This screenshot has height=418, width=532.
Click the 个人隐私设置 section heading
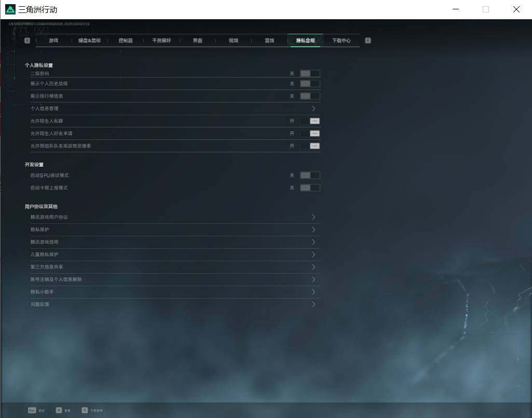tap(39, 65)
